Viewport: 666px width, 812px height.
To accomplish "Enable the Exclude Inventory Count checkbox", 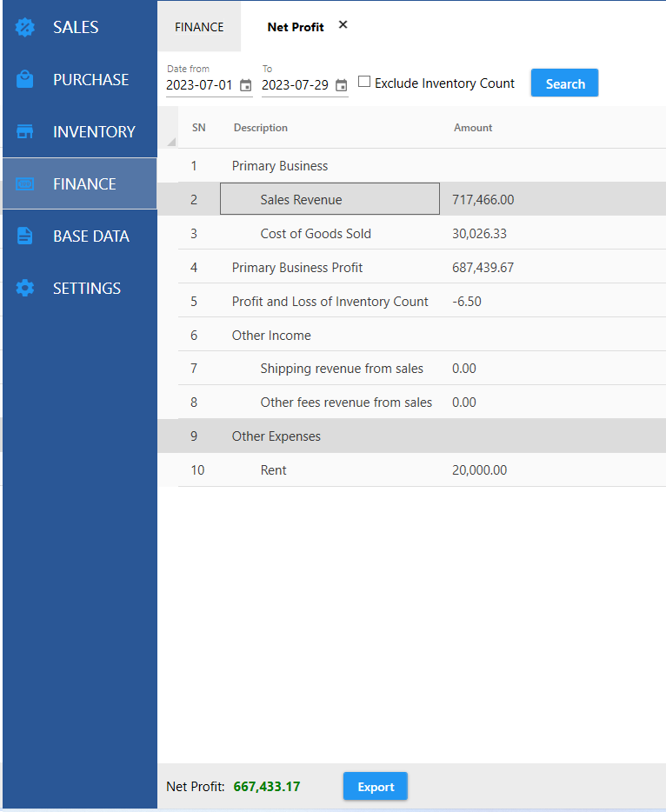I will pyautogui.click(x=364, y=83).
